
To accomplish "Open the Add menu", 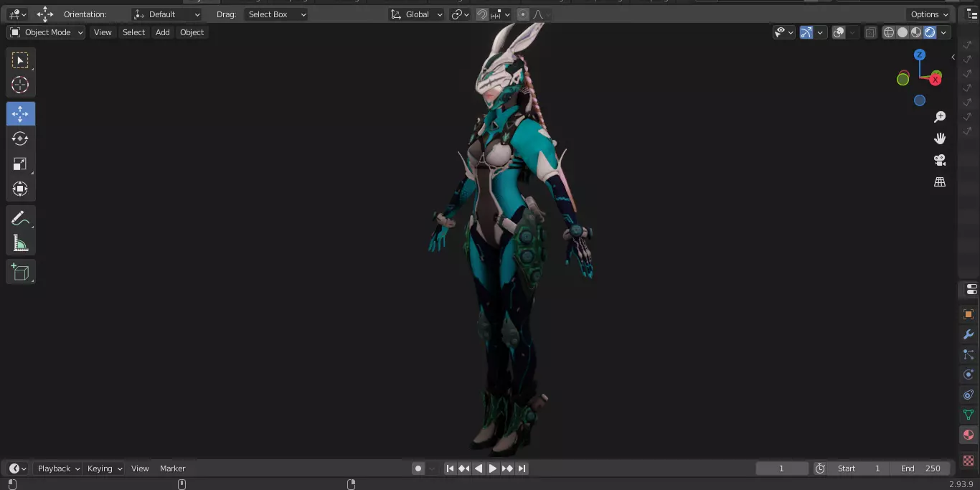I will click(163, 32).
